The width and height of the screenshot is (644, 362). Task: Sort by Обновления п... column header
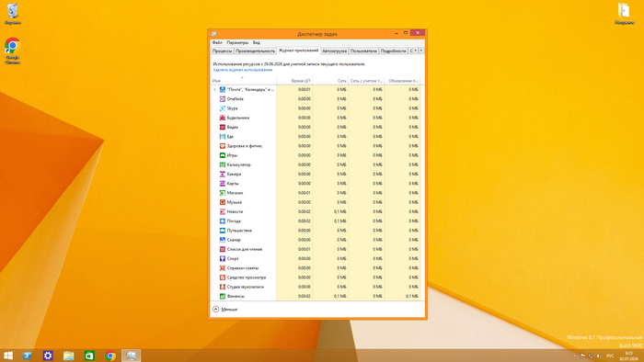point(402,81)
